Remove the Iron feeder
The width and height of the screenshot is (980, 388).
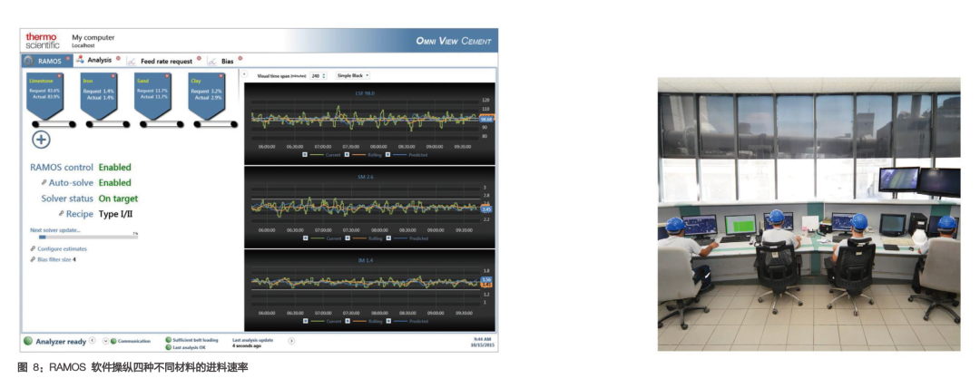point(113,76)
